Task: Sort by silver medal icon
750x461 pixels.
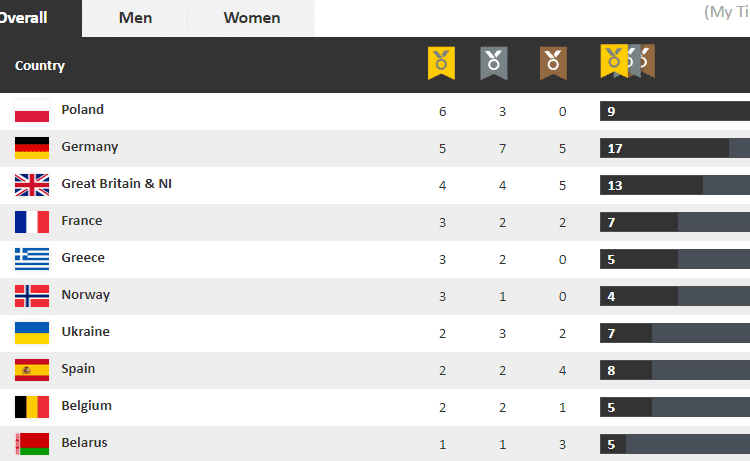Action: point(494,62)
